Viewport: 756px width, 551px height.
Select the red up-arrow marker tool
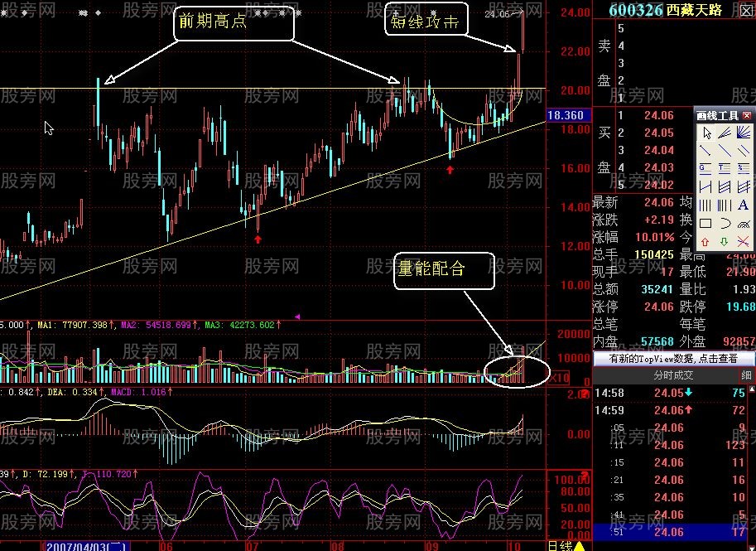707,241
